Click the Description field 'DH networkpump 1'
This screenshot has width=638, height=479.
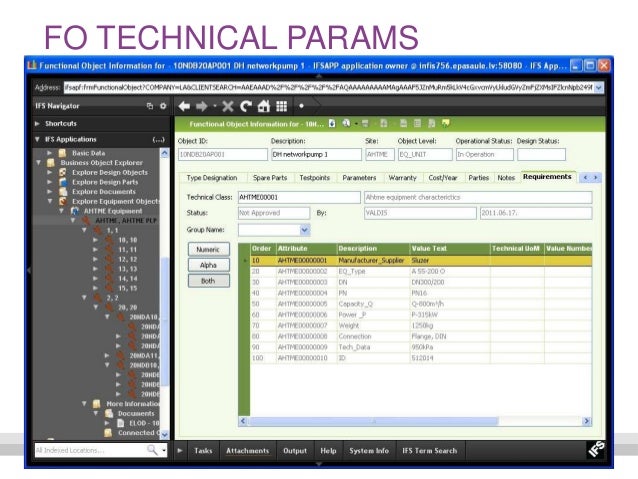tap(316, 155)
